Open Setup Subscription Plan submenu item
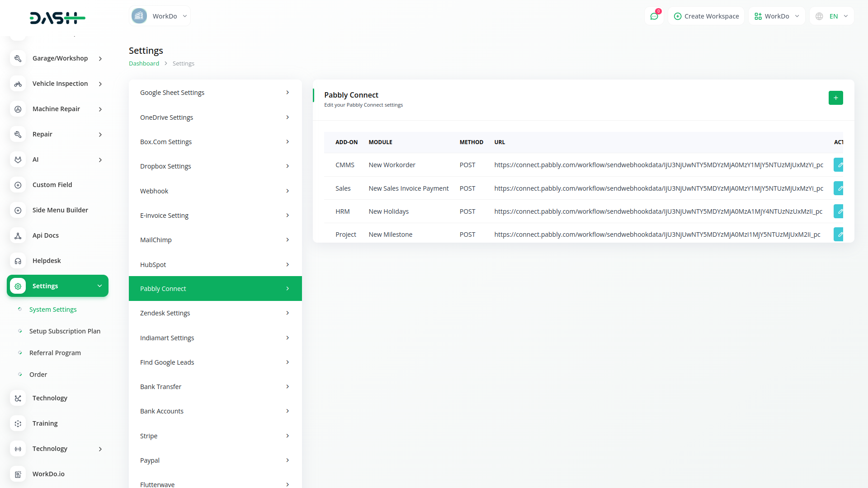868x488 pixels. coord(65,331)
